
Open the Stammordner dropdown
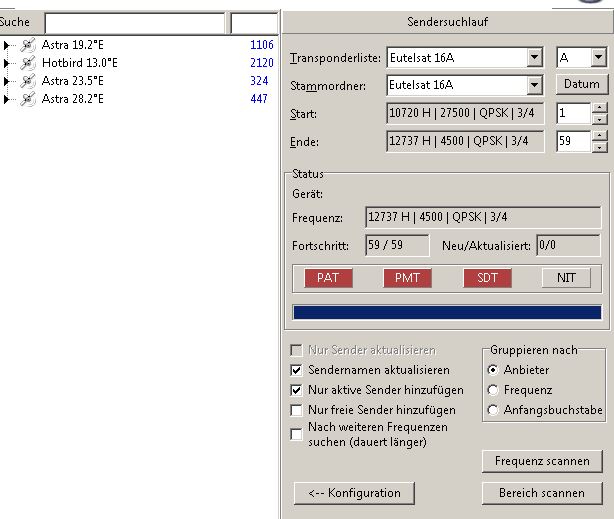tap(534, 85)
